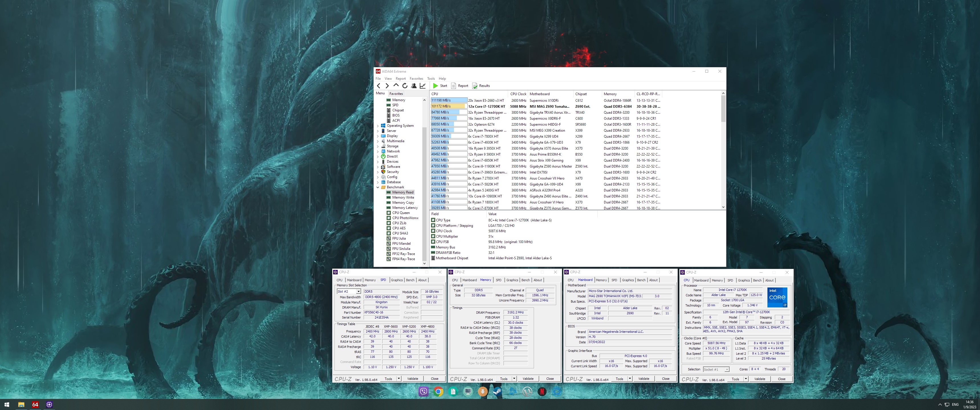This screenshot has width=980, height=410.
Task: Open the Windows Start menu
Action: 7,404
